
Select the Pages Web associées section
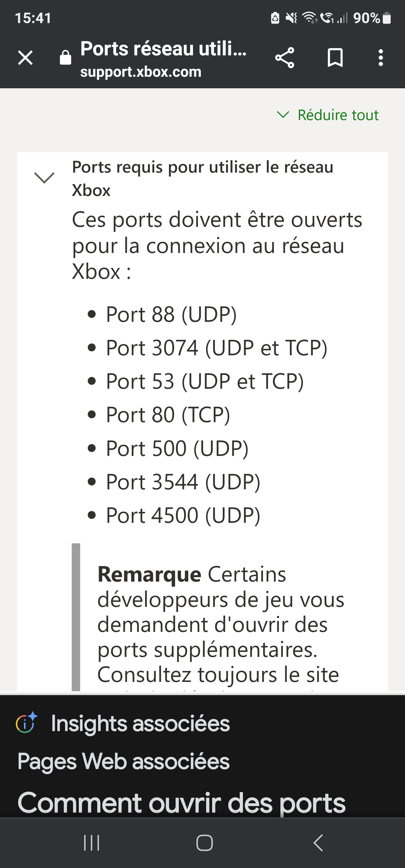(x=123, y=761)
